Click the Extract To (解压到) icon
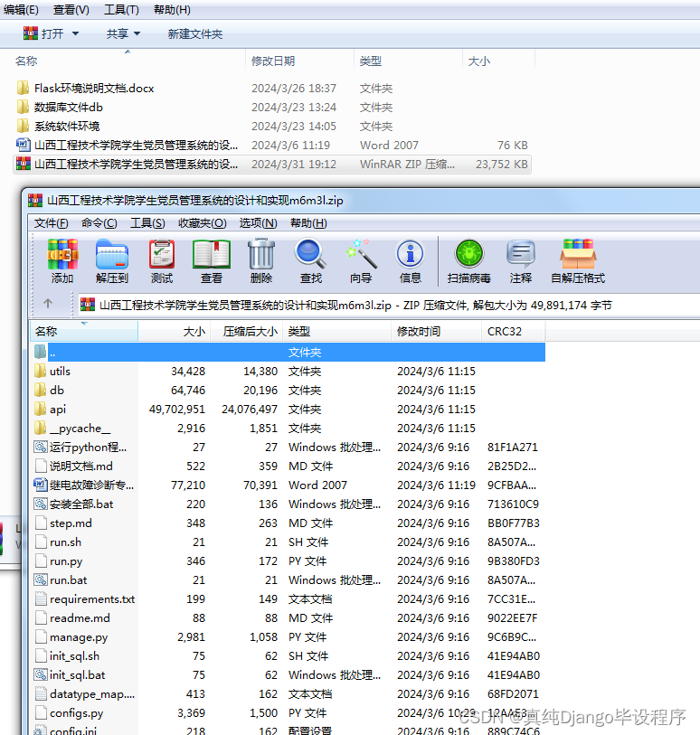Image resolution: width=700 pixels, height=735 pixels. point(111,255)
